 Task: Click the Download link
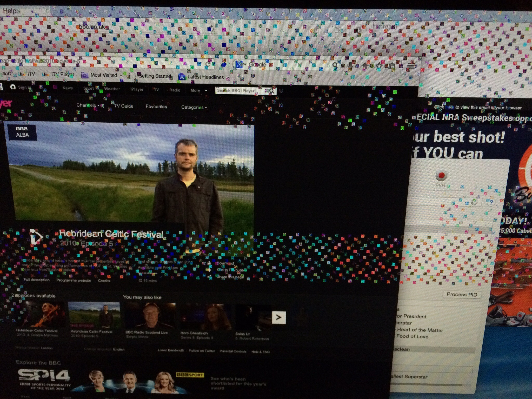225,263
